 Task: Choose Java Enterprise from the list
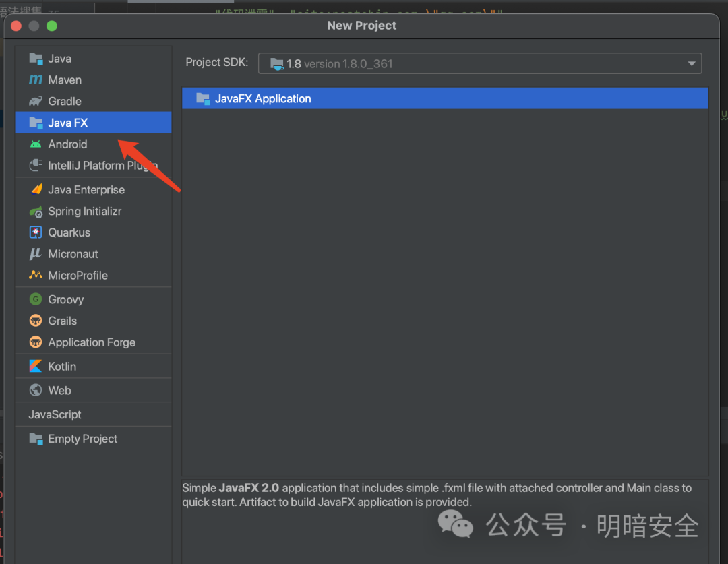[x=86, y=190]
